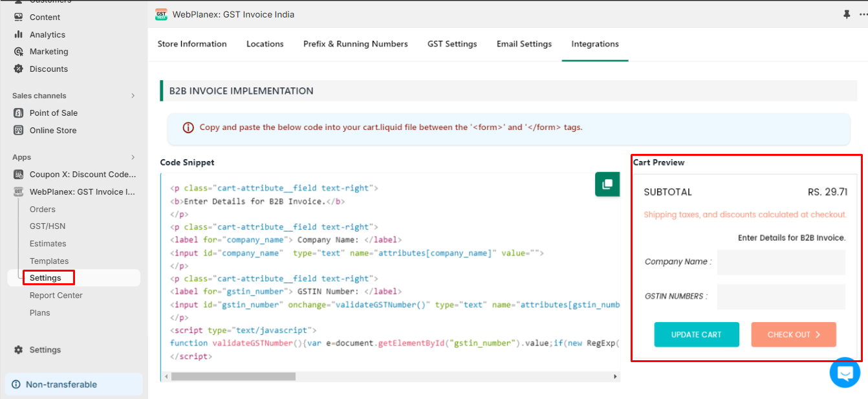Click the code scrollbar left arrow
This screenshot has height=399, width=868.
tap(166, 376)
